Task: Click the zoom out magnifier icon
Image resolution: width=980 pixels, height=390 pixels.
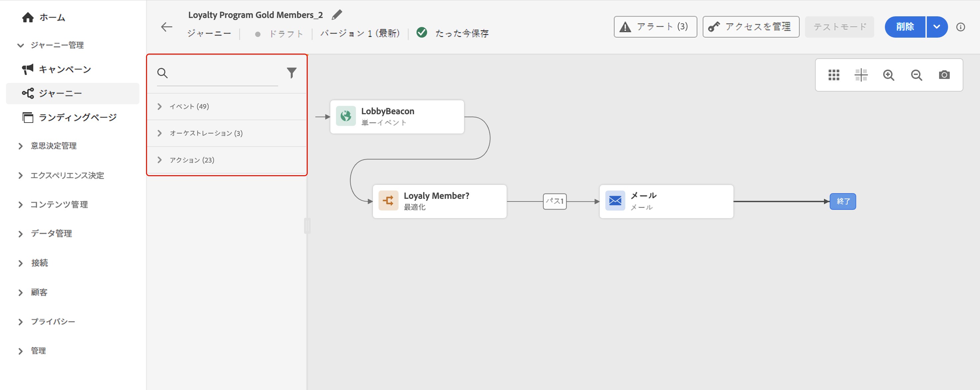Action: click(916, 75)
